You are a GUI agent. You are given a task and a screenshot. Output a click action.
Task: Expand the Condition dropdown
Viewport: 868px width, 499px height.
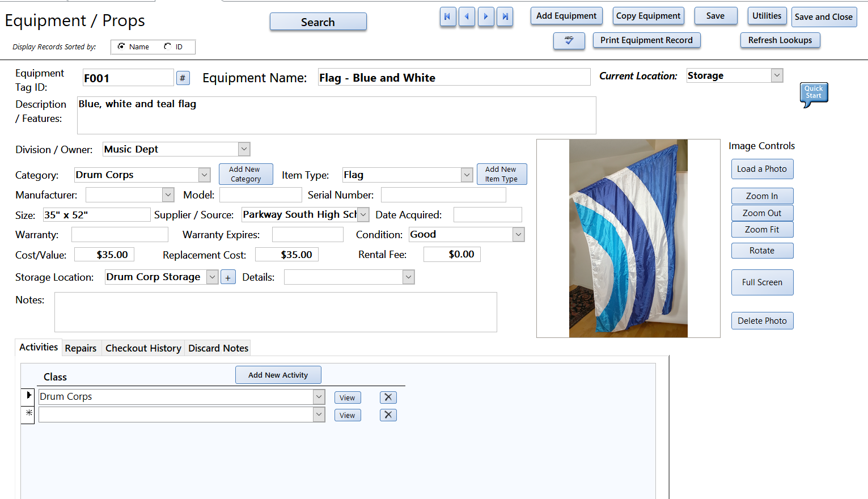tap(517, 234)
